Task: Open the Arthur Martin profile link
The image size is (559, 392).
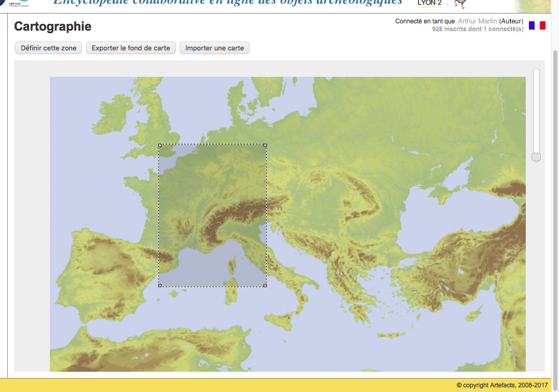Action: pyautogui.click(x=477, y=21)
